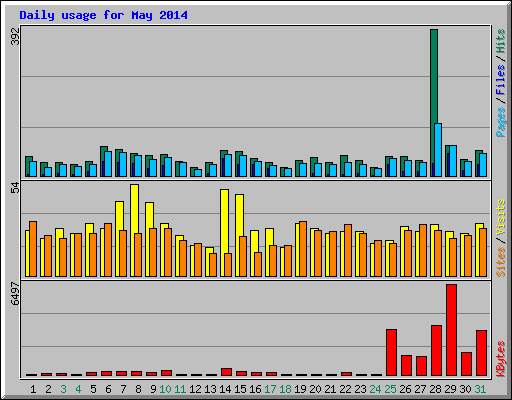Click the yellow visits bar for day 9
The height and width of the screenshot is (400, 512).
pos(149,215)
